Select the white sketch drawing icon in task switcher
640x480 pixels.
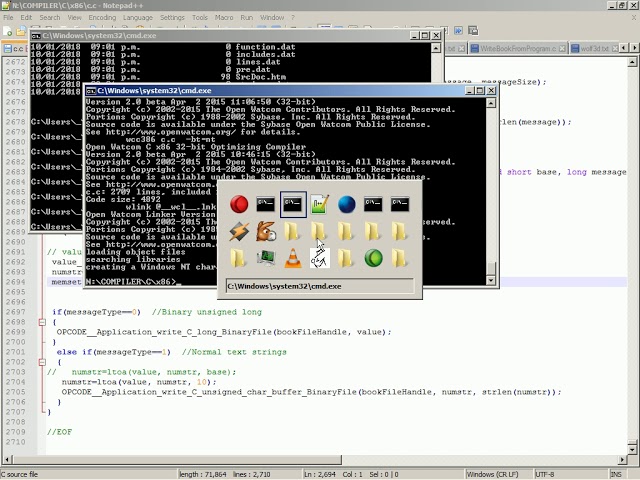[x=319, y=258]
